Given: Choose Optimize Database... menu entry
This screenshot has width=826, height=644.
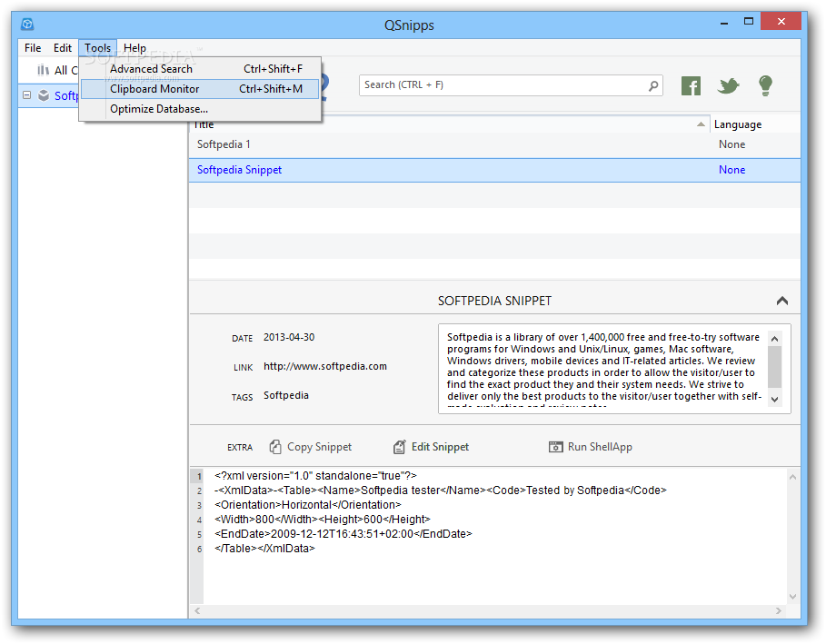Looking at the screenshot, I should point(200,109).
